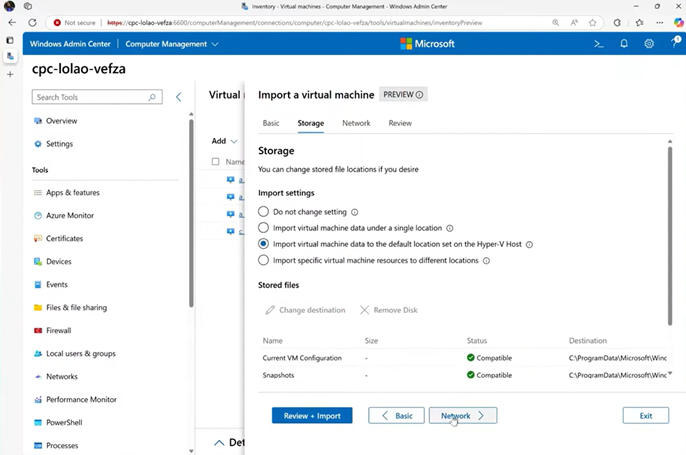
Task: Go back with the Basic button
Action: (396, 416)
